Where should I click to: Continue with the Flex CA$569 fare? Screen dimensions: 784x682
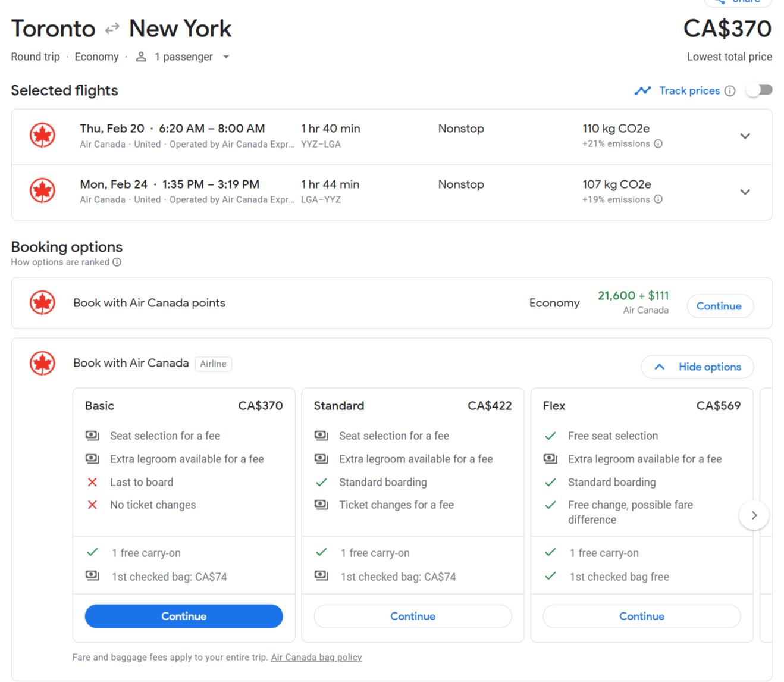pos(642,616)
